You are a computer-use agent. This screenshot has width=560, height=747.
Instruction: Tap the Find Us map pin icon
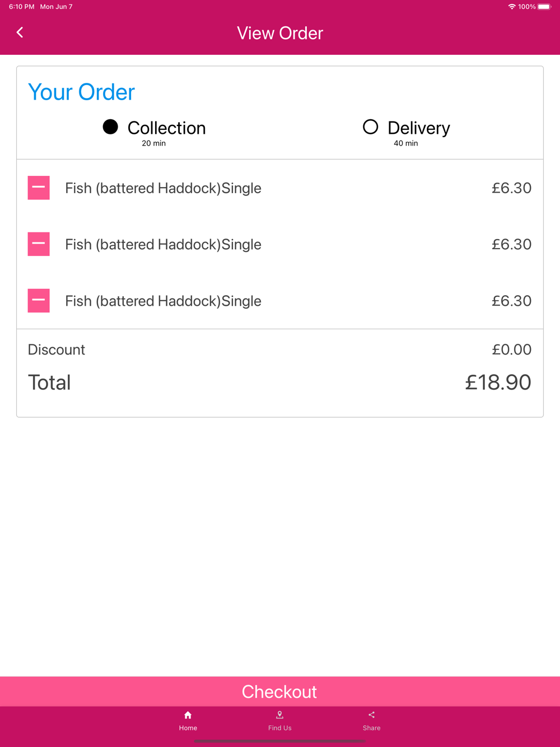279,715
